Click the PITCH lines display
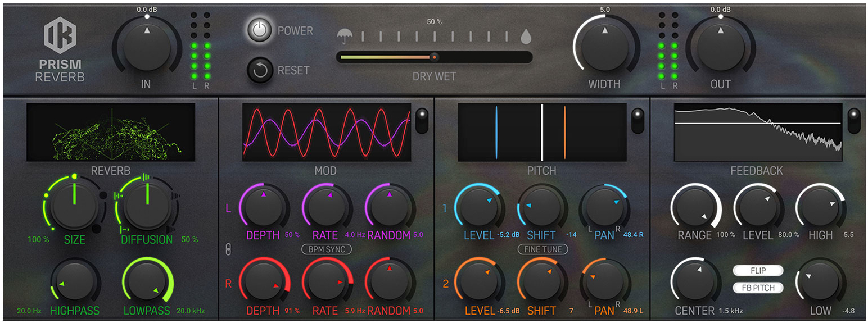 point(542,133)
